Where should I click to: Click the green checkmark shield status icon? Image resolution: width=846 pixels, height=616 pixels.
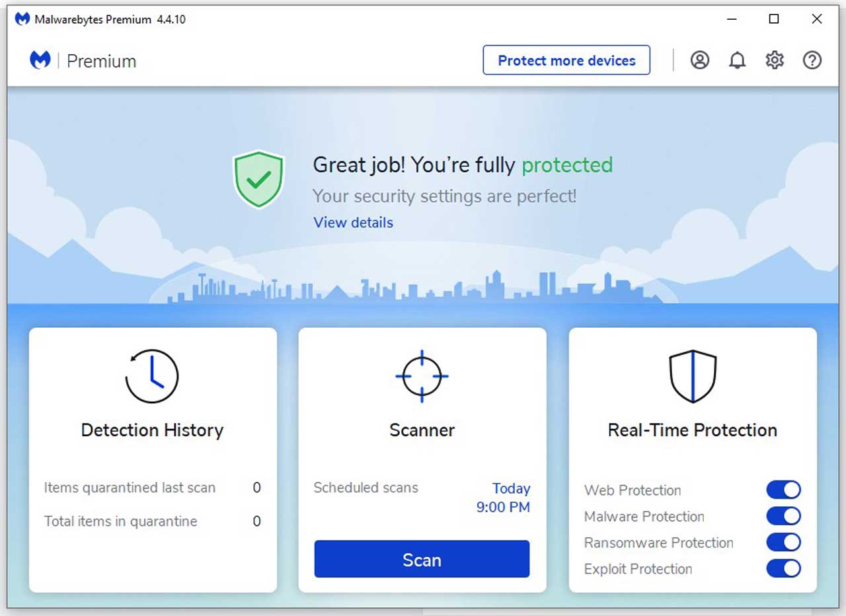(258, 179)
